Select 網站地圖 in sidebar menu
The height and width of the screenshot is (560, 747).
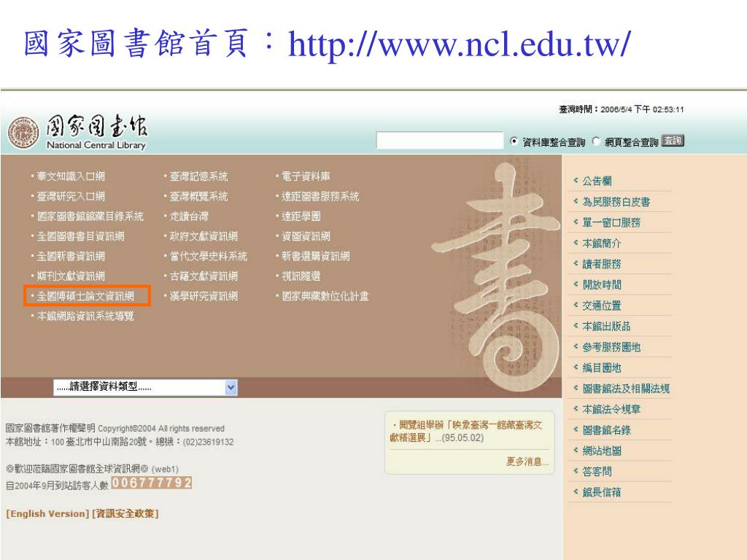click(x=602, y=451)
